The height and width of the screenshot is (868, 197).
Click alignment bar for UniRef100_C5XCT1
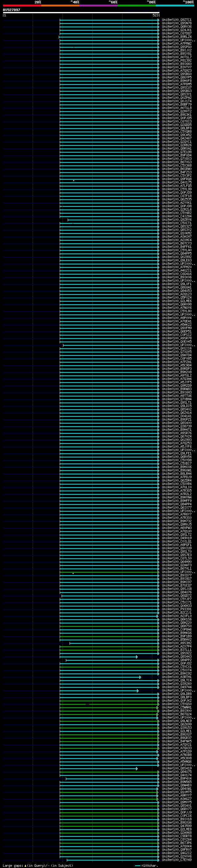coord(110,223)
